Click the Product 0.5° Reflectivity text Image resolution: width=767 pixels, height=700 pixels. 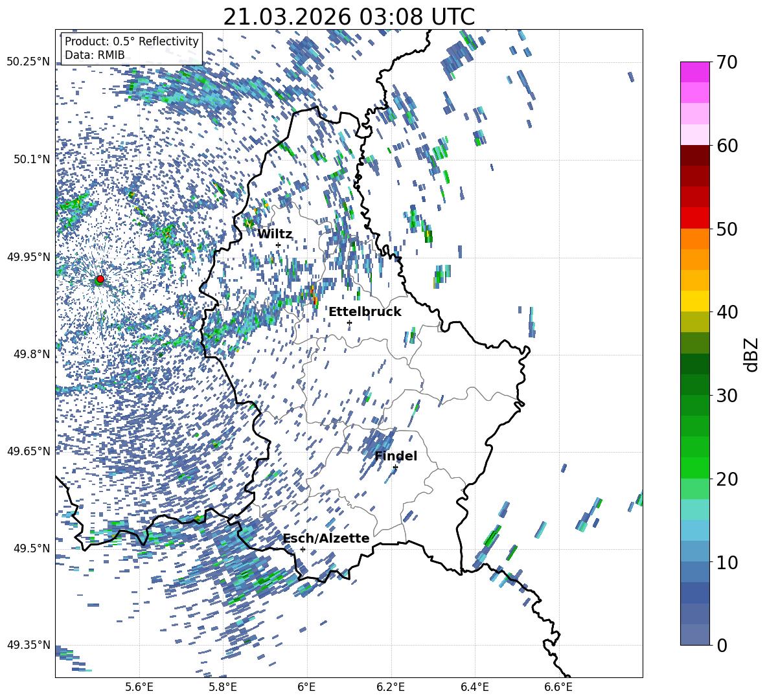pos(132,41)
